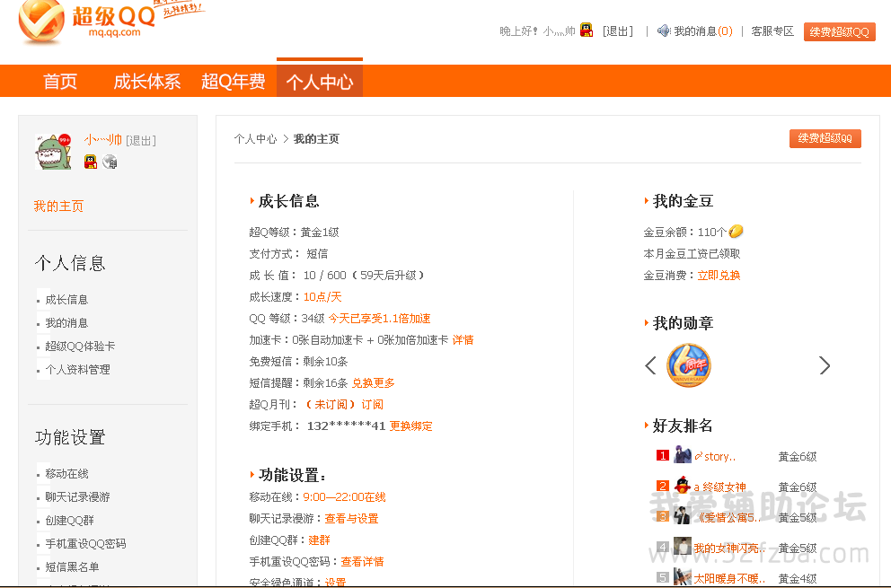Click 立即兑换 for 金豆消费
This screenshot has width=891, height=588.
pos(719,275)
